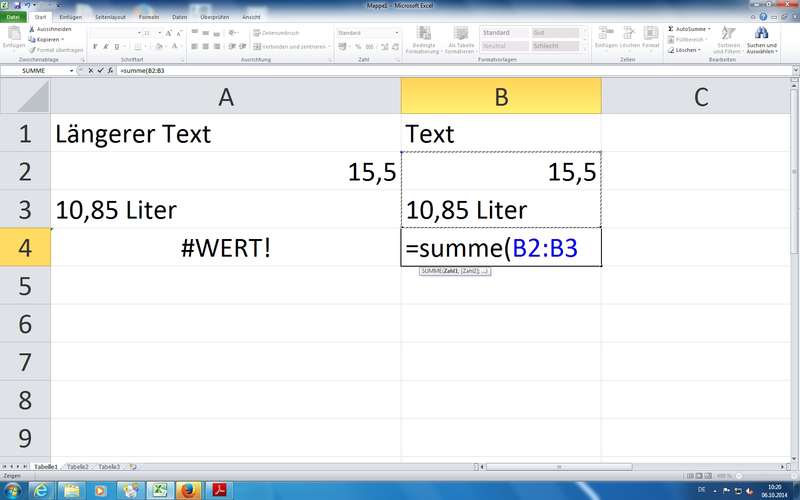Image resolution: width=800 pixels, height=500 pixels.
Task: Toggle Zeilenumbruch (wrap text)
Action: (x=277, y=33)
